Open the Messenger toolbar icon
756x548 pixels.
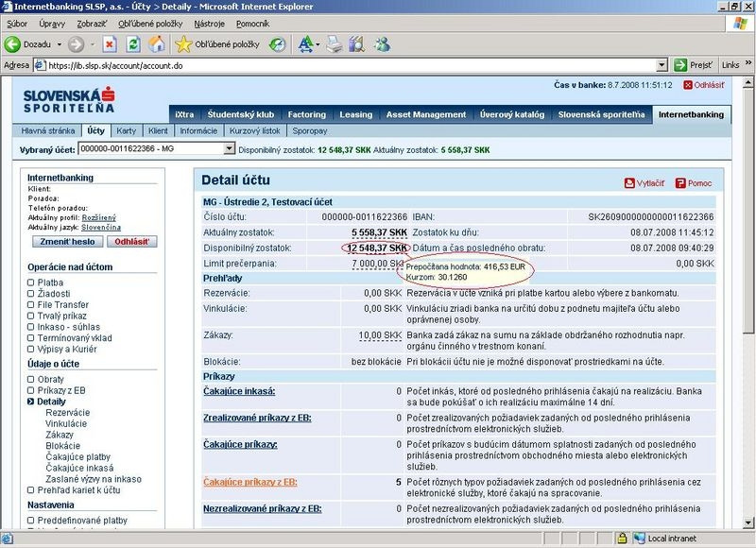tap(382, 43)
